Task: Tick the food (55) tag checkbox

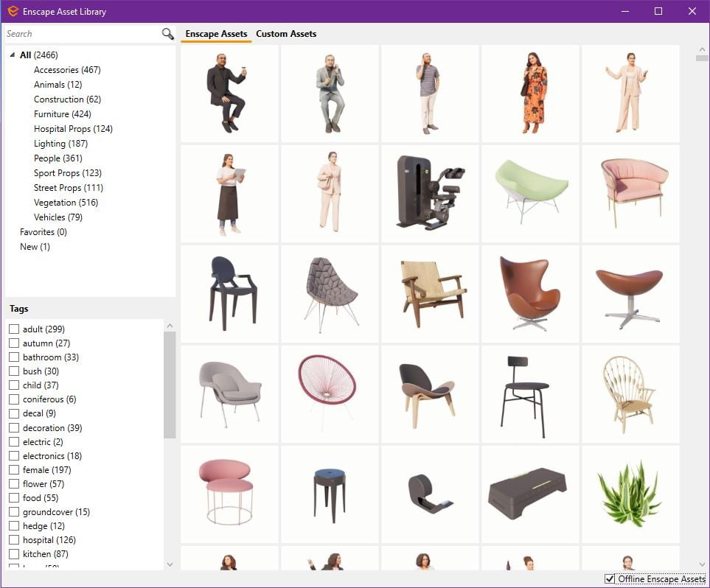Action: point(14,498)
